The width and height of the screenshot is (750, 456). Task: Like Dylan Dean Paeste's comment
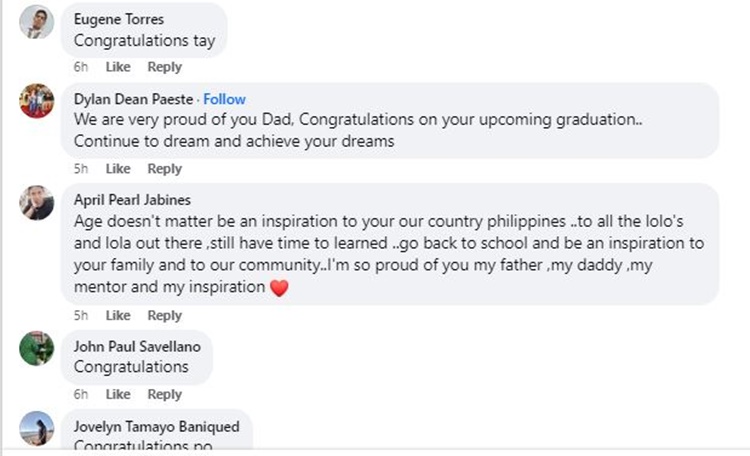click(x=118, y=169)
